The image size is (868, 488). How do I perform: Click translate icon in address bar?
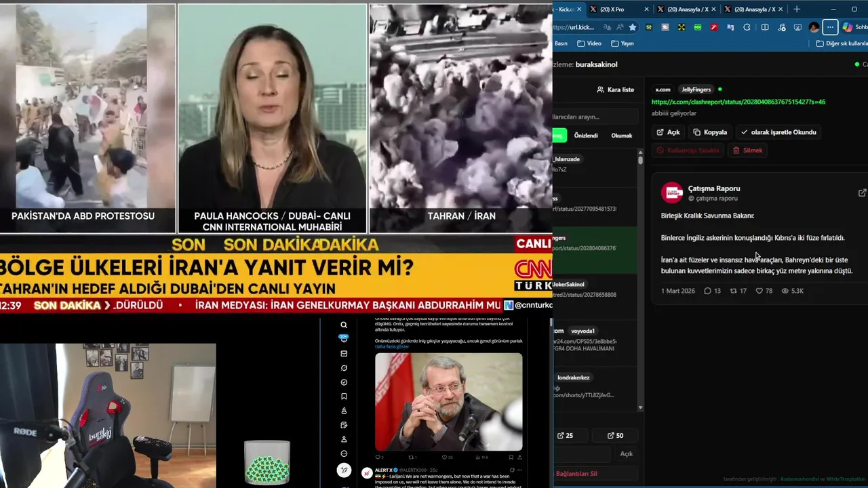607,27
